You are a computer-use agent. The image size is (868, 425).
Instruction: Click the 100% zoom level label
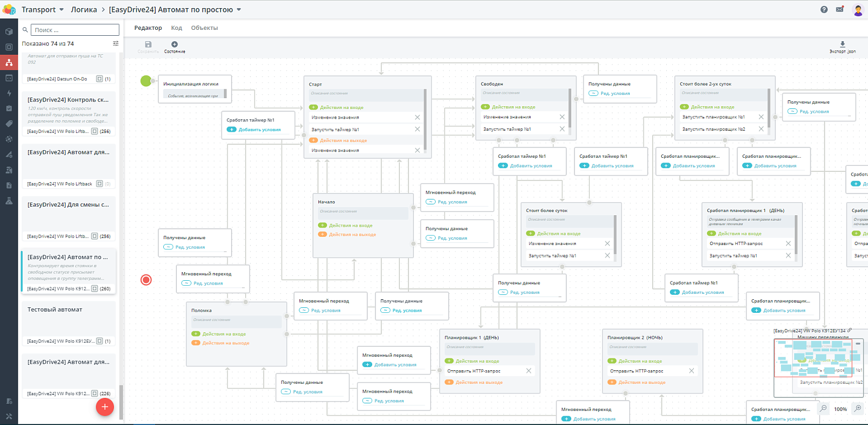click(x=840, y=409)
